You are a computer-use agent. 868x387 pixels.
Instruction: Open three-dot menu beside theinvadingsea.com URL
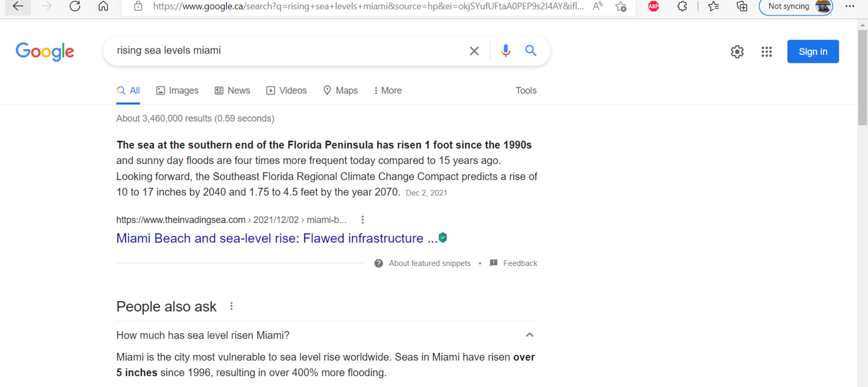pos(362,220)
